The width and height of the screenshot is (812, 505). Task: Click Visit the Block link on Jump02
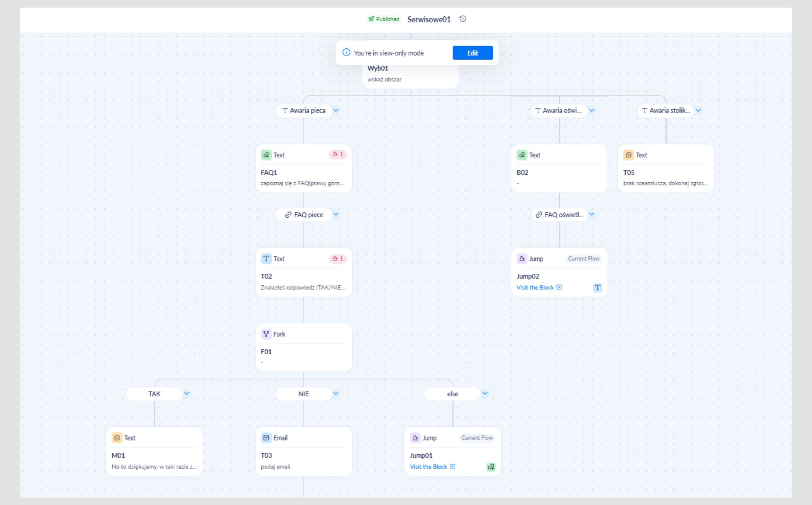(x=535, y=287)
